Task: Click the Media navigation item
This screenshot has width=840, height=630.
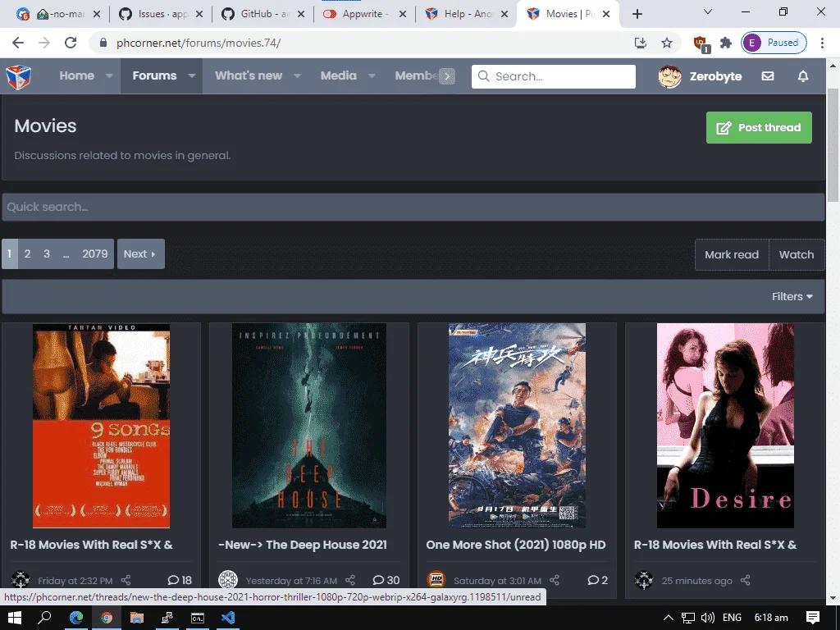Action: pyautogui.click(x=339, y=76)
